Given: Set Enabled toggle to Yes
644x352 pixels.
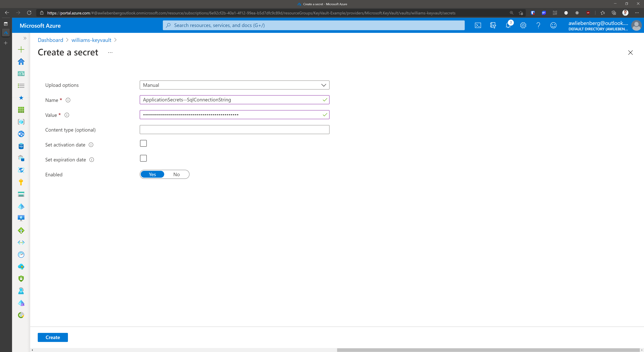Looking at the screenshot, I should [x=152, y=174].
